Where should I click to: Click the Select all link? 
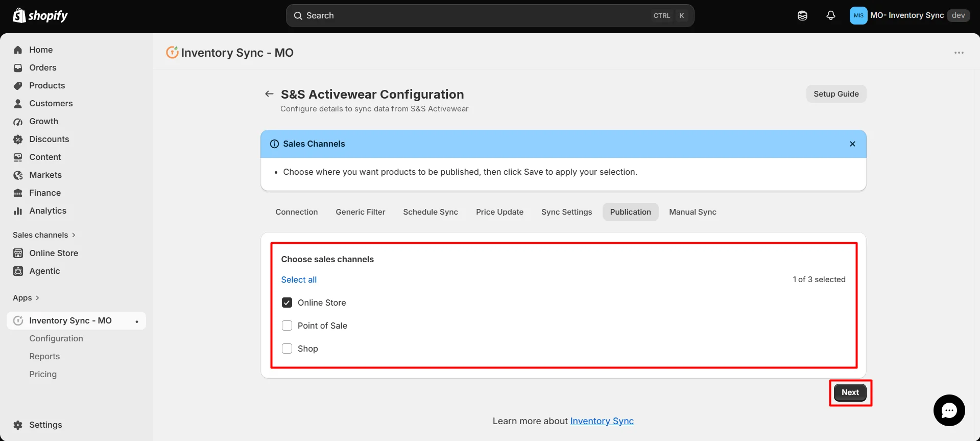click(x=299, y=280)
